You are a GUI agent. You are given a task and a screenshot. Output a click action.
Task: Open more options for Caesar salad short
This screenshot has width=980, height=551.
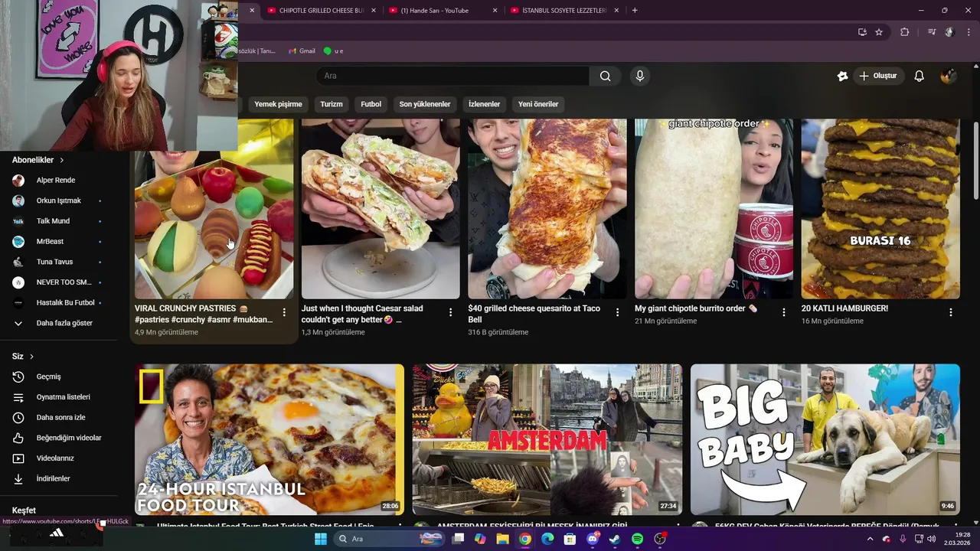point(450,312)
